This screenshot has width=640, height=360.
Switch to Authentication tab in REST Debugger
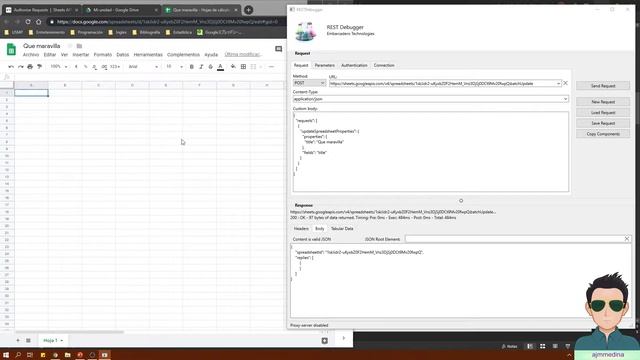(x=354, y=65)
